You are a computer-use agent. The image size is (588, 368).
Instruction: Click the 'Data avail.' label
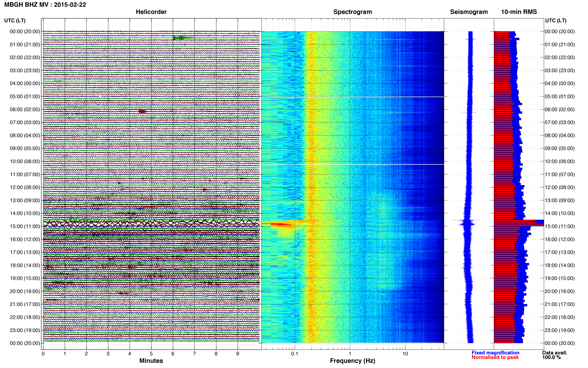pos(555,353)
